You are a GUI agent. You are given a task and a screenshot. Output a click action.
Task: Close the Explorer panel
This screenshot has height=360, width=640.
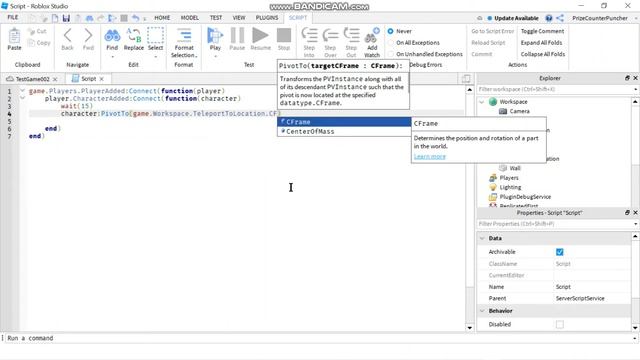(x=635, y=78)
